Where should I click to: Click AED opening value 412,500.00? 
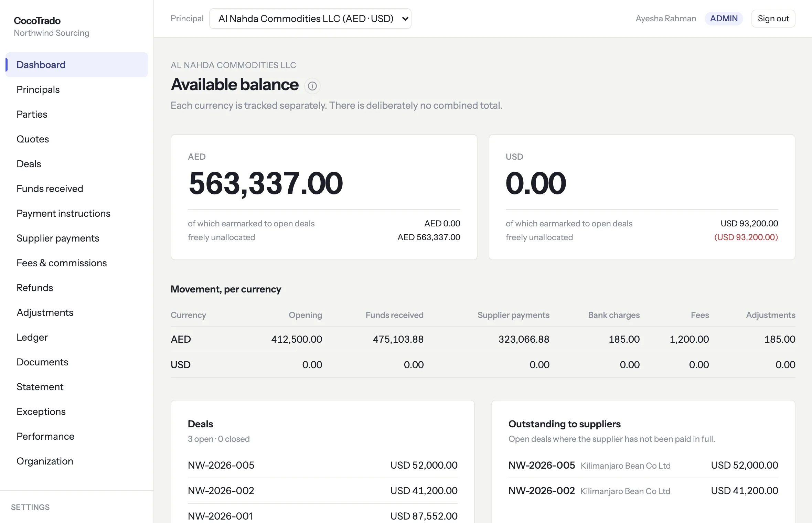297,339
